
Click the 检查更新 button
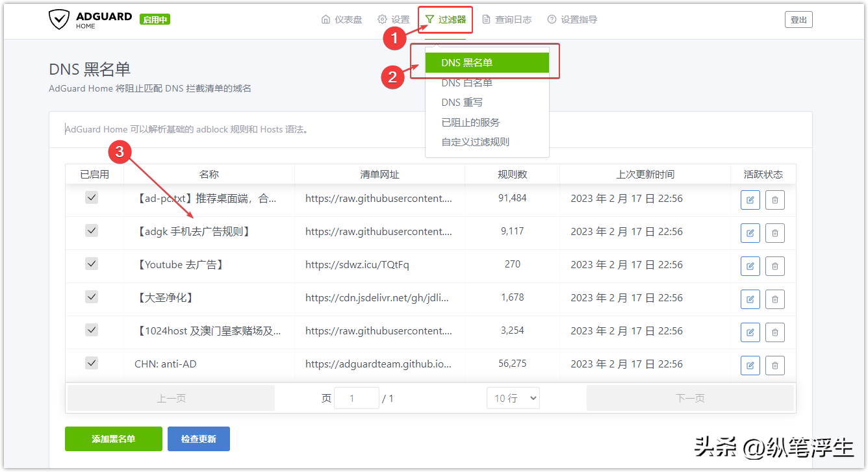(x=199, y=439)
